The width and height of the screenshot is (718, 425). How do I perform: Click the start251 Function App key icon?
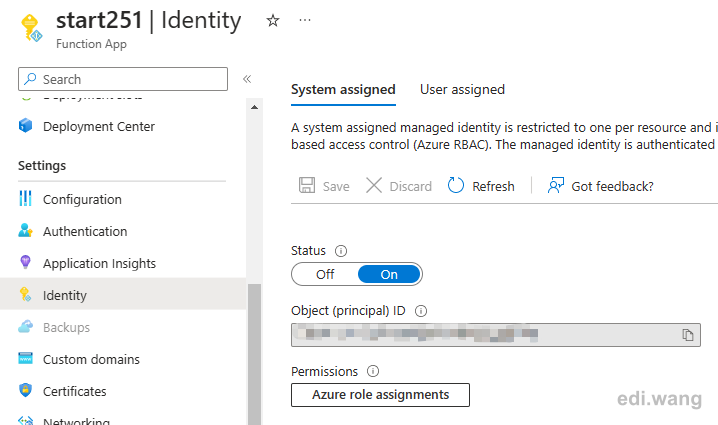(31, 28)
